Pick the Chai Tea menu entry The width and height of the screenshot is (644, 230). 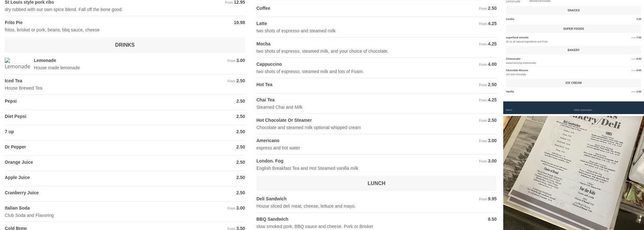coord(376,103)
